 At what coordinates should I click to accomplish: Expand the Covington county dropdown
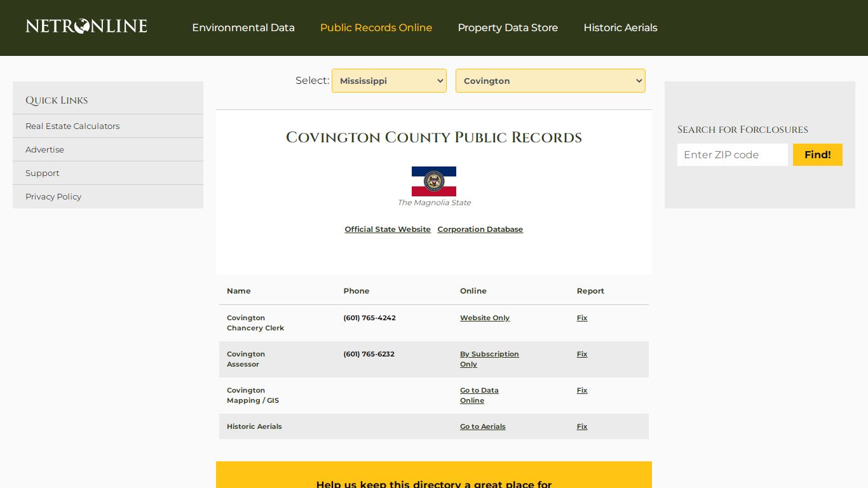(550, 81)
